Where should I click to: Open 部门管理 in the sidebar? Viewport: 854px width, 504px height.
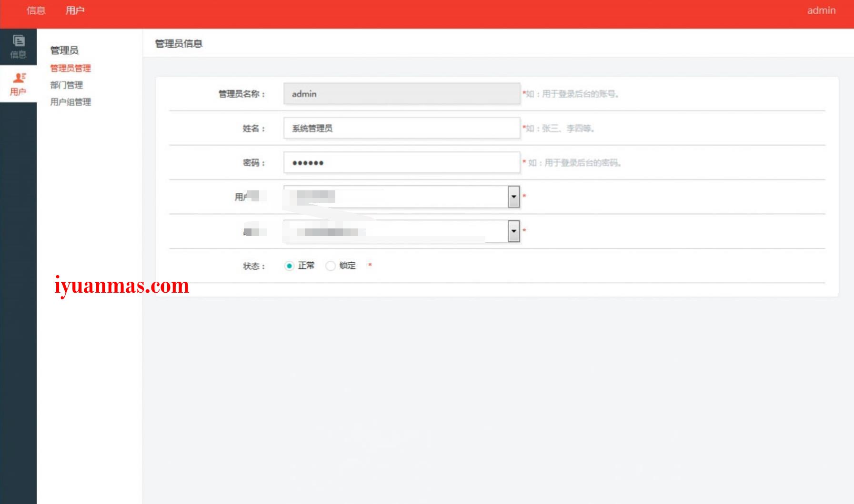(67, 85)
